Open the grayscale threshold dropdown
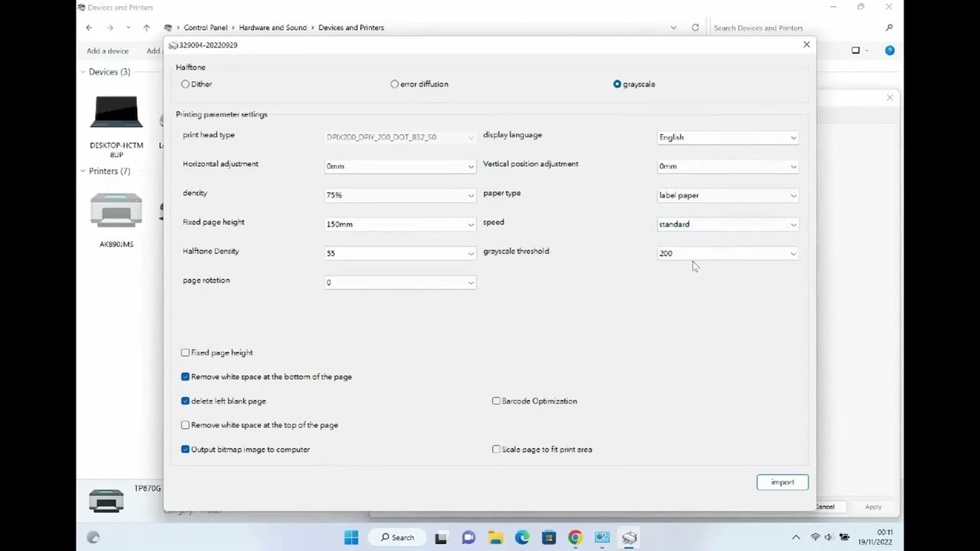This screenshot has height=551, width=980. pos(727,253)
